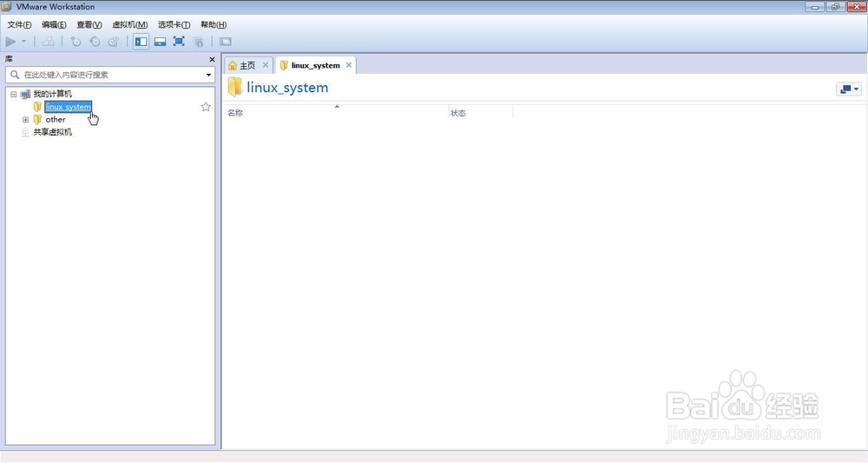Click the linux_system page title
868x463 pixels.
coord(287,88)
